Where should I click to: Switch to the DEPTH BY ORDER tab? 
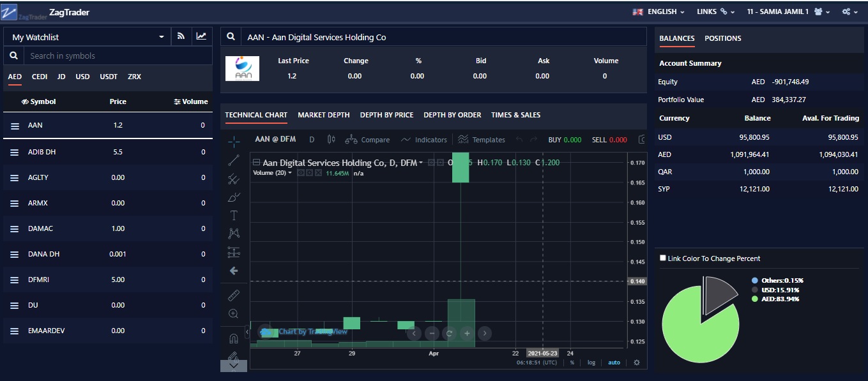[x=452, y=115]
